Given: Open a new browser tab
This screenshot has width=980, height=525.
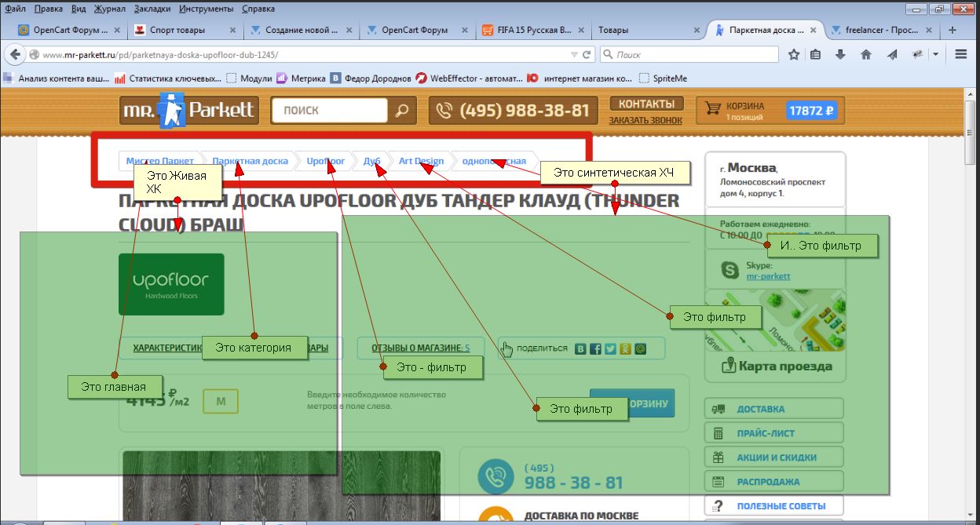Looking at the screenshot, I should tap(953, 30).
